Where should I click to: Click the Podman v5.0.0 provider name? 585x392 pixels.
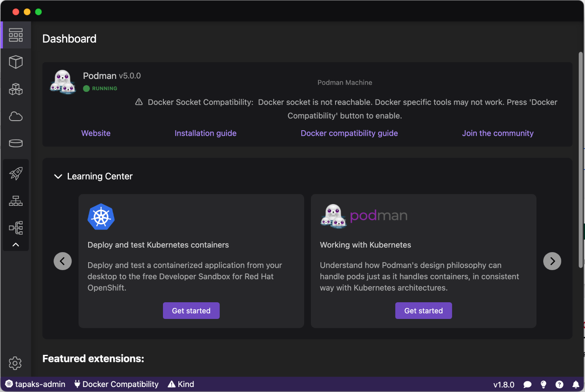112,76
